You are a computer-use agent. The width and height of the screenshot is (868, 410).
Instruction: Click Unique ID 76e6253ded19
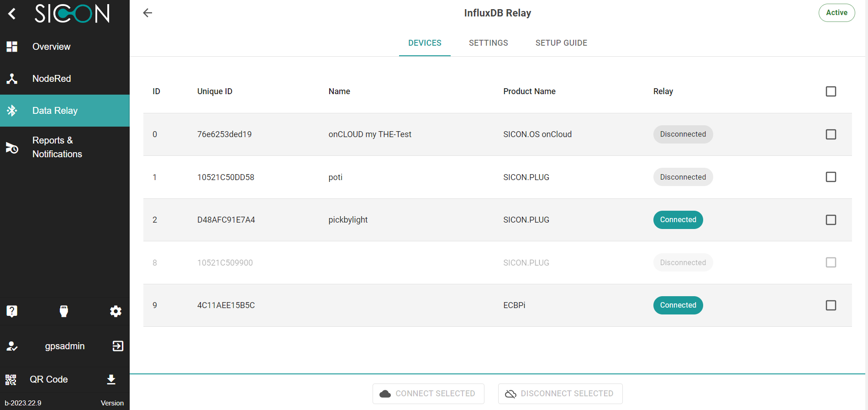click(224, 134)
